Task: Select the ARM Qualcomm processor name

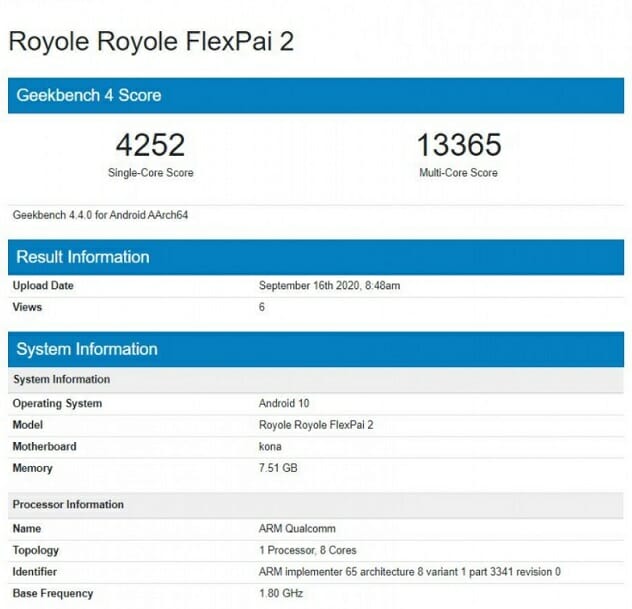Action: (x=299, y=529)
